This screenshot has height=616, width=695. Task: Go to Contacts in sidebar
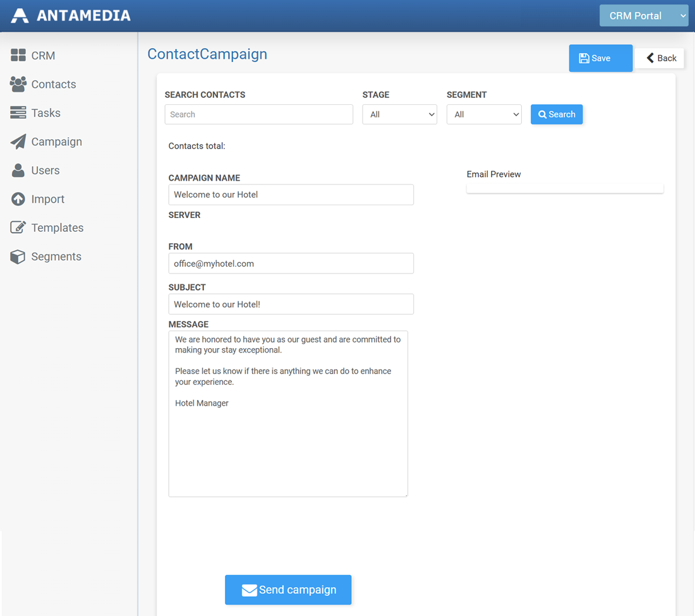[54, 84]
